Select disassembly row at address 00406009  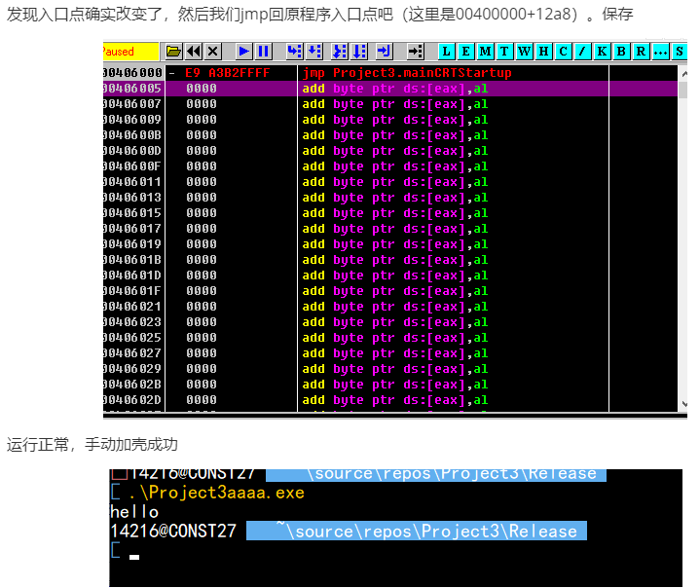[x=390, y=120]
